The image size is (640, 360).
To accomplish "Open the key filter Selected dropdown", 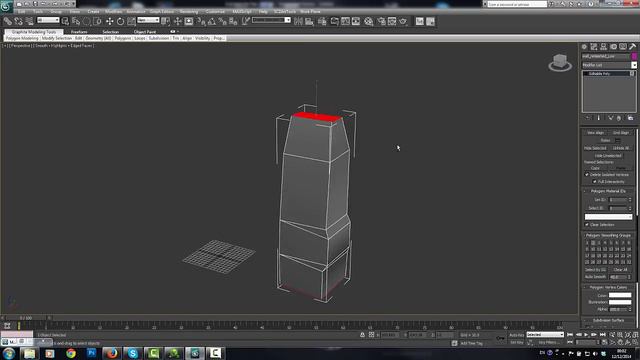I will point(545,335).
